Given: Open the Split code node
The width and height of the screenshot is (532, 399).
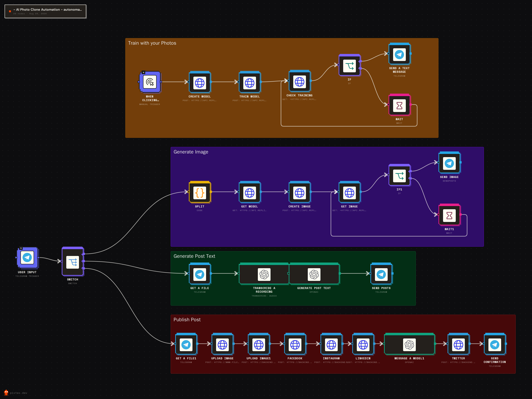Looking at the screenshot, I should 200,192.
